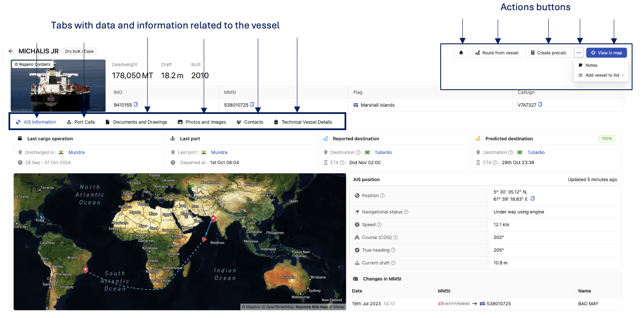The height and width of the screenshot is (318, 644).
Task: Click the red vessel marker on the map
Action: coord(204,240)
